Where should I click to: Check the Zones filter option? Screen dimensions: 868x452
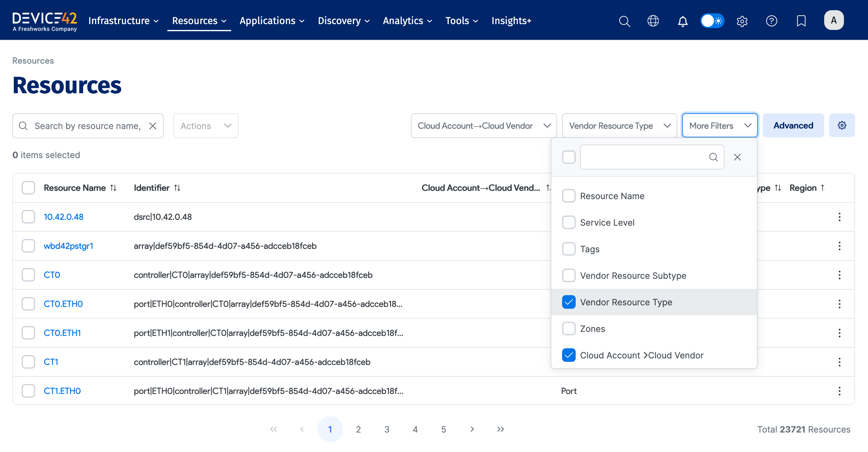[569, 329]
